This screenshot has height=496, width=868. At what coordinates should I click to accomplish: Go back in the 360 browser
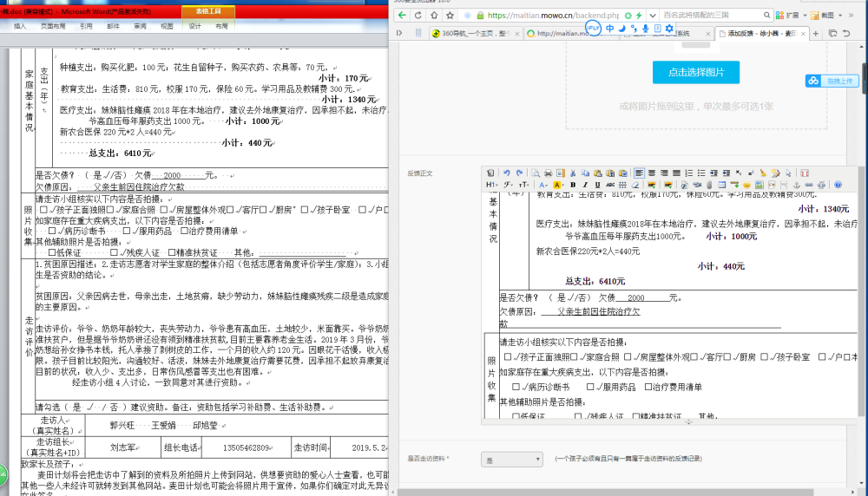pos(402,15)
